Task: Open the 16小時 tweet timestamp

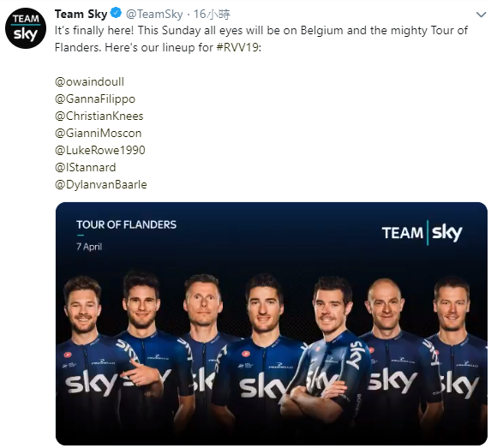Action: pos(212,14)
